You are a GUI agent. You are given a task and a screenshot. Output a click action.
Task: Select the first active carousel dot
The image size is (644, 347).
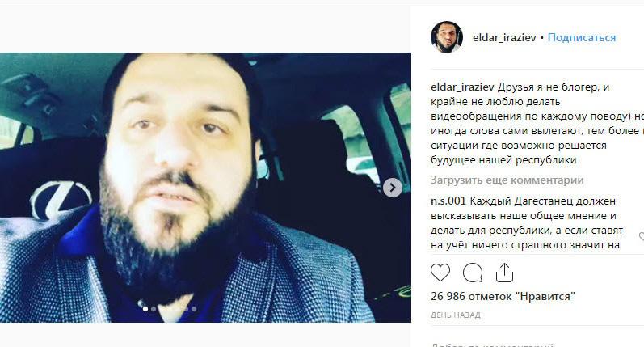pos(145,309)
